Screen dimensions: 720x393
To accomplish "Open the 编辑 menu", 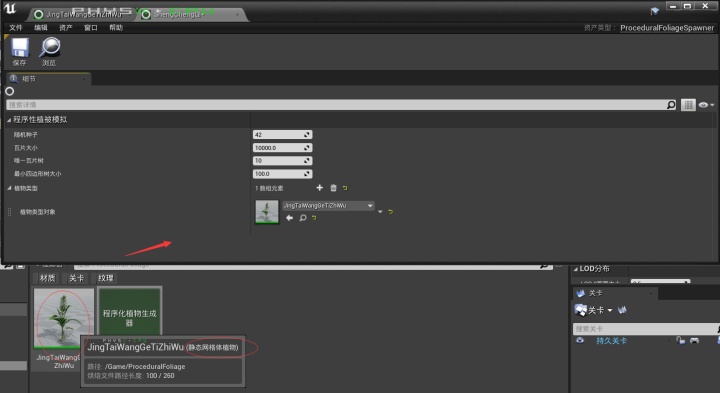I will (x=40, y=28).
